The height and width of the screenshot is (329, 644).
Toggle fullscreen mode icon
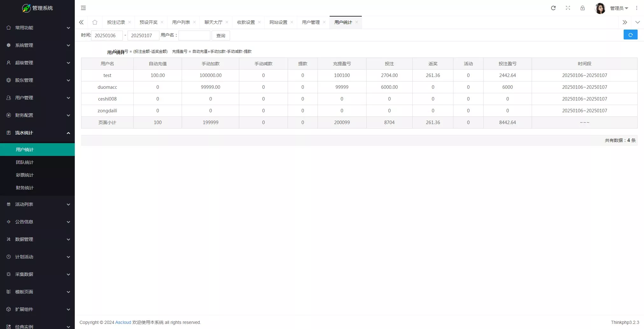568,8
